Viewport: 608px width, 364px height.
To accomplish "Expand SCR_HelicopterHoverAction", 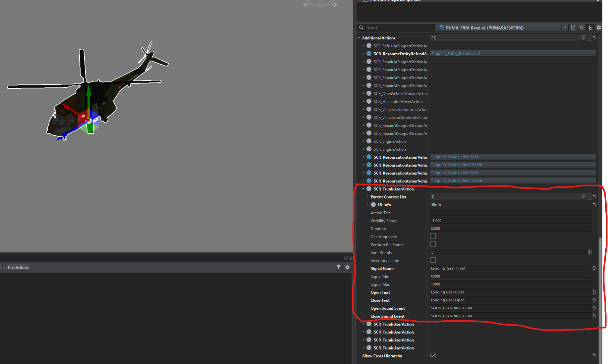I will 363,101.
